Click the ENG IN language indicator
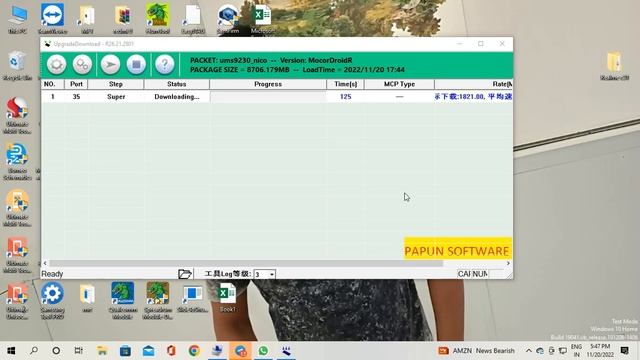Screen dimensions: 640x360 tap(576, 351)
